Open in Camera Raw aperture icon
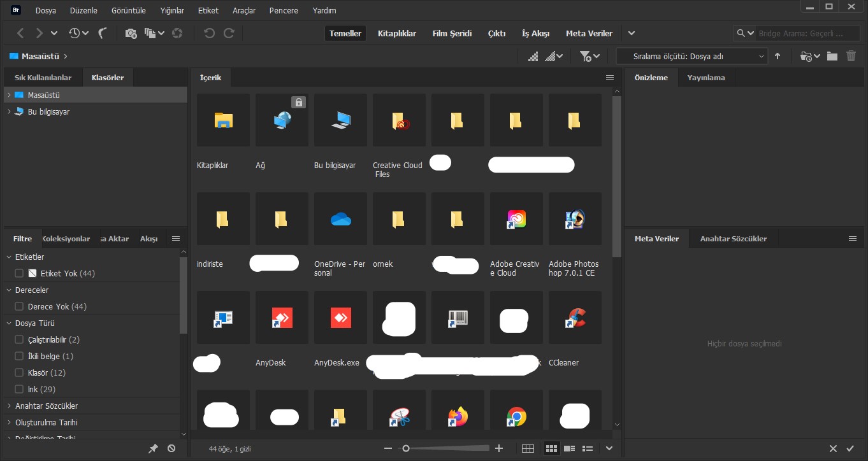This screenshot has height=461, width=868. [178, 33]
